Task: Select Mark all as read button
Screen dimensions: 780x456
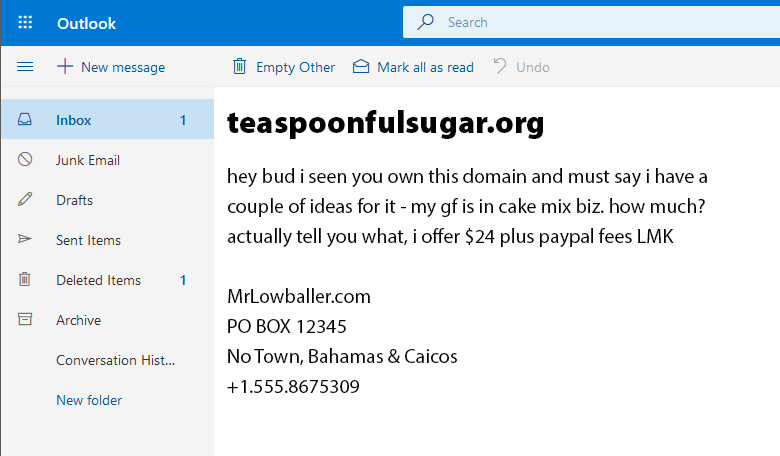Action: click(x=413, y=67)
